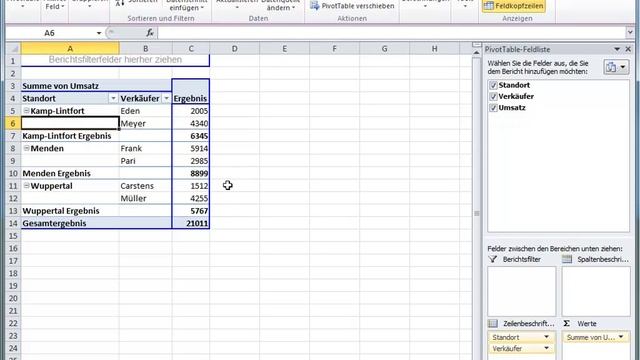The image size is (640, 360).
Task: Open the Verkäufer field menu in Zeilenbeschriftungen
Action: pos(546,348)
